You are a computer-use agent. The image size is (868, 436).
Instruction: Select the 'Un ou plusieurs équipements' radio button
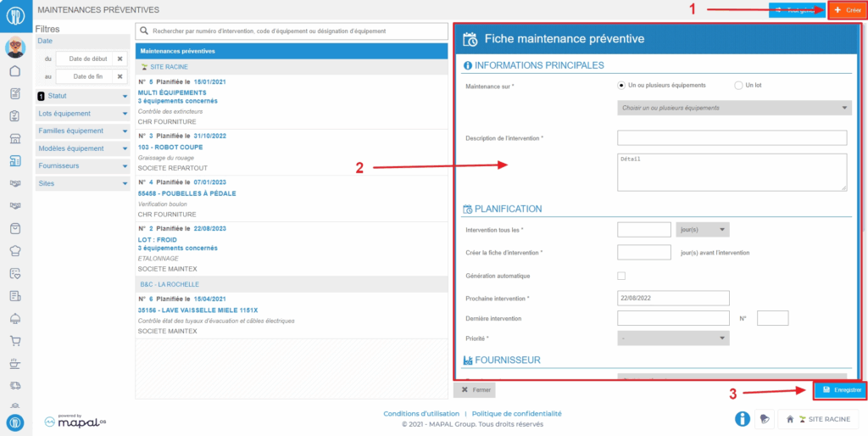tap(621, 86)
